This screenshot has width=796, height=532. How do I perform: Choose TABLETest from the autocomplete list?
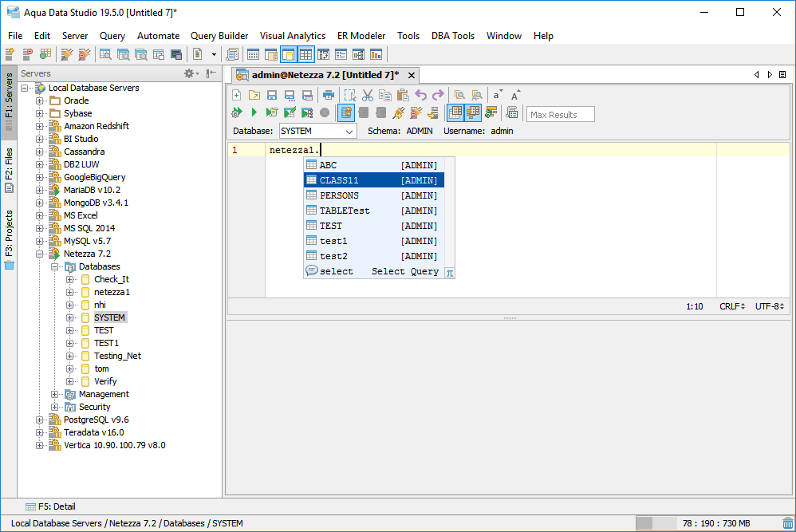373,211
